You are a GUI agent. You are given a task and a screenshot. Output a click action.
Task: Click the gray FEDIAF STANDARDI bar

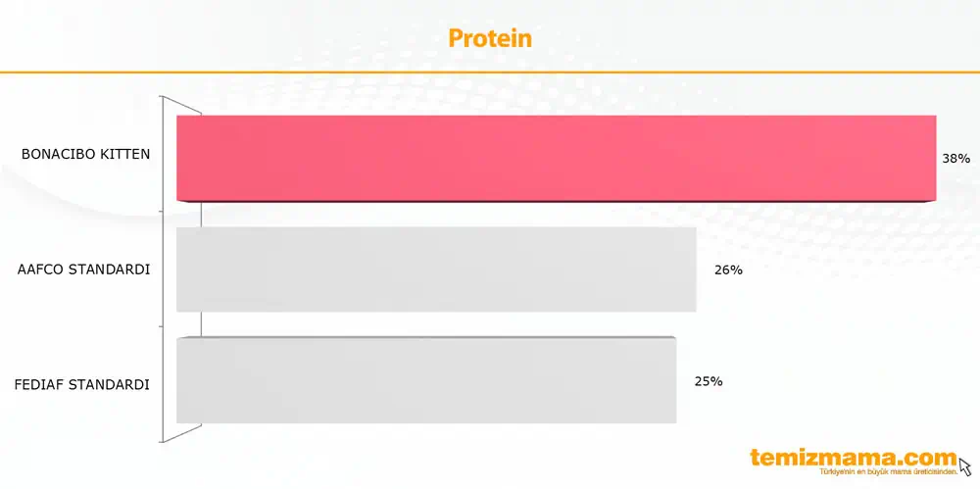point(426,380)
